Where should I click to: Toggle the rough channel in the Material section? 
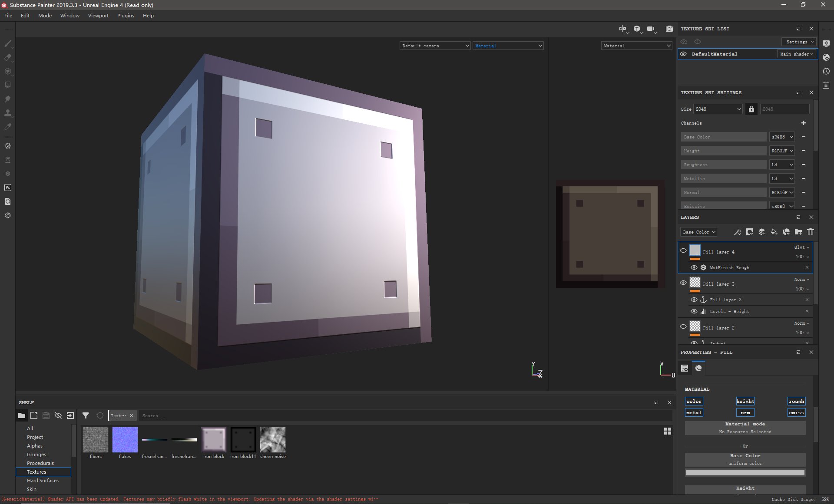pos(796,401)
